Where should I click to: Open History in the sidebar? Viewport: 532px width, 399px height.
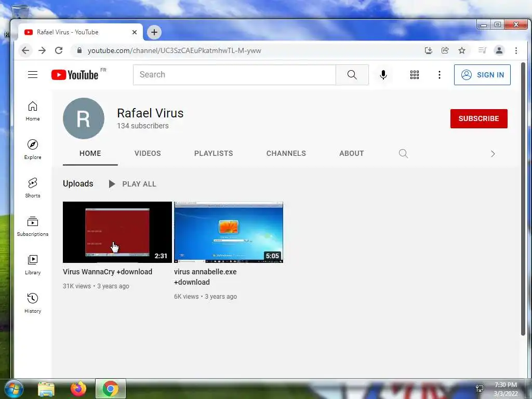(33, 303)
